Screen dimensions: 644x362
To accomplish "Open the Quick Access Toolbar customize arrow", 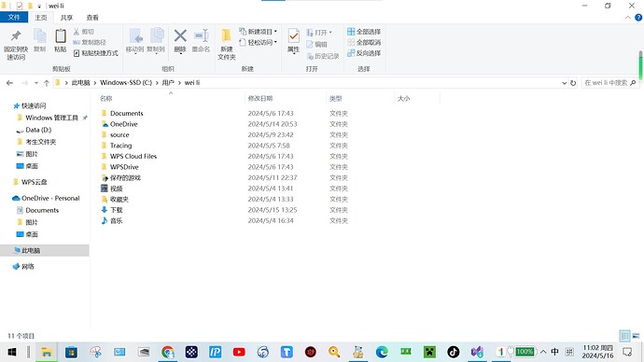I will [39, 7].
